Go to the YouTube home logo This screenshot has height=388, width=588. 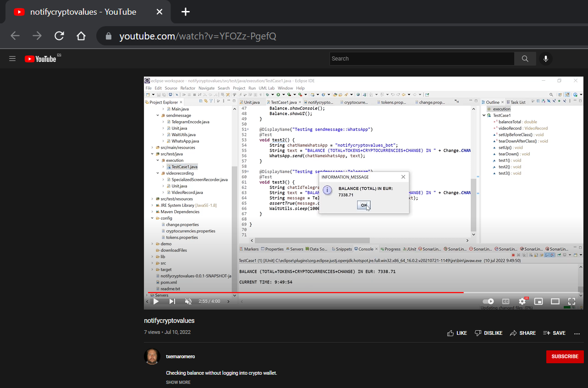pyautogui.click(x=40, y=59)
